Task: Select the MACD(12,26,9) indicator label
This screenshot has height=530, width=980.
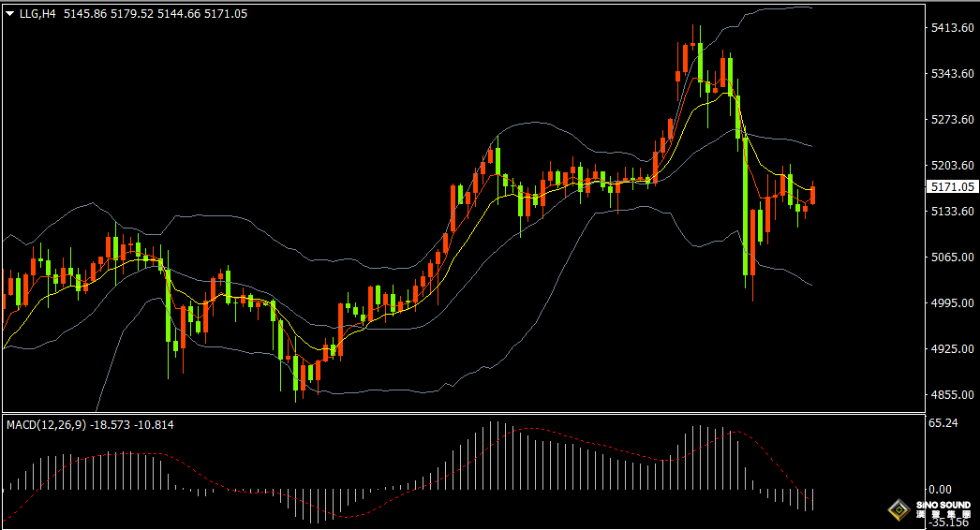Action: click(x=46, y=425)
